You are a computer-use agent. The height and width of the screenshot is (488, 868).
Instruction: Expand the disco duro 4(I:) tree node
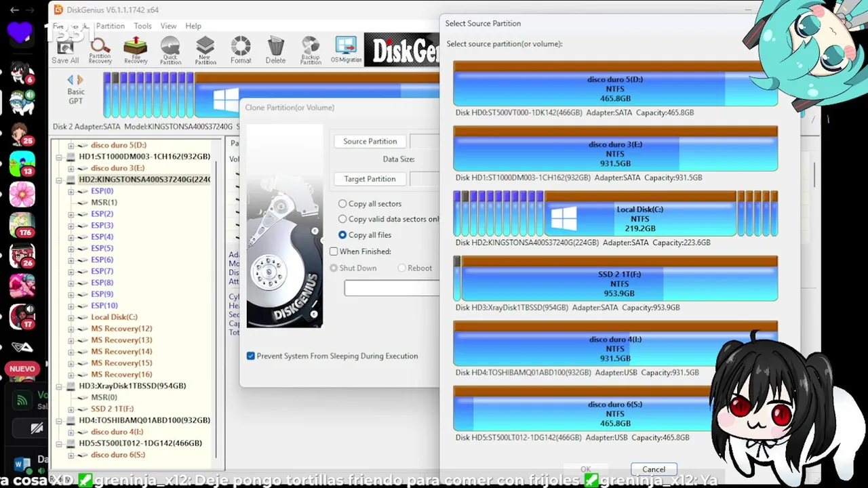(x=71, y=432)
